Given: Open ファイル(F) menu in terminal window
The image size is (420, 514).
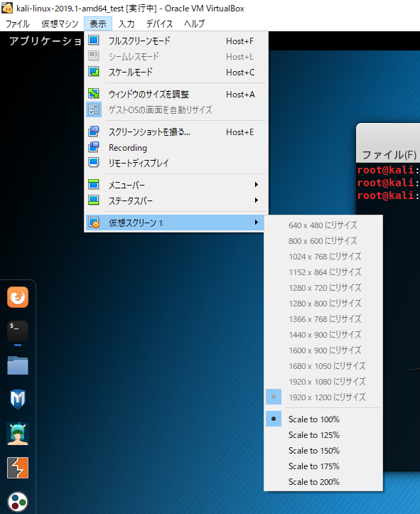Looking at the screenshot, I should [x=389, y=154].
